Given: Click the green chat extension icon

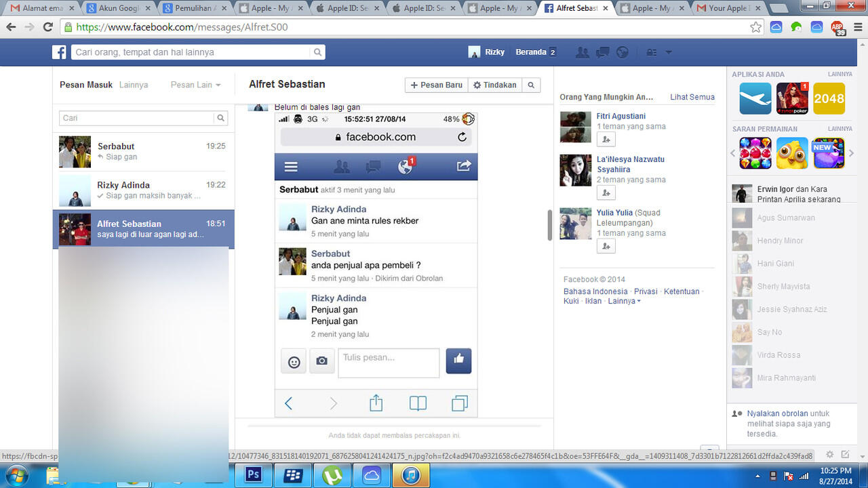Looking at the screenshot, I should 797,27.
